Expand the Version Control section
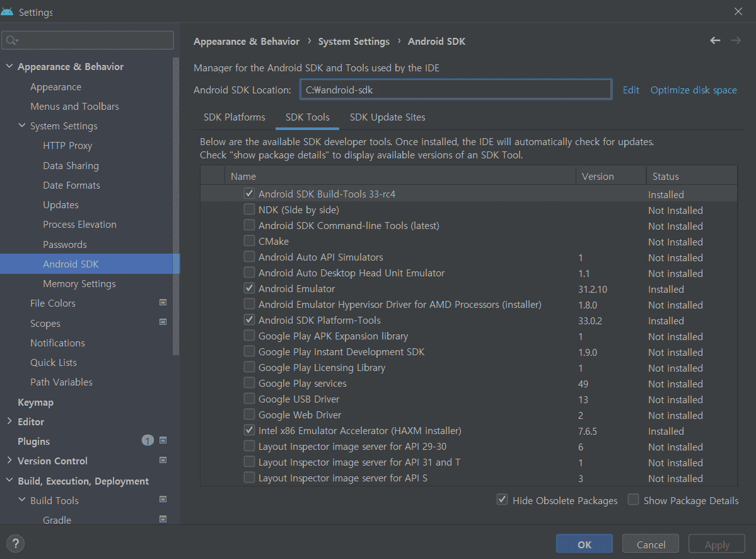The image size is (756, 559). point(9,460)
